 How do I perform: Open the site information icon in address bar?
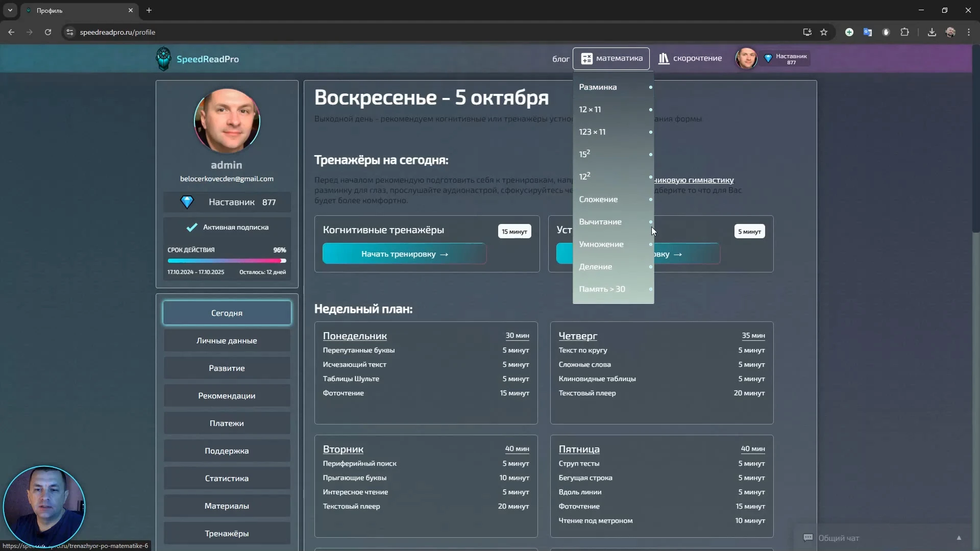pyautogui.click(x=70, y=32)
